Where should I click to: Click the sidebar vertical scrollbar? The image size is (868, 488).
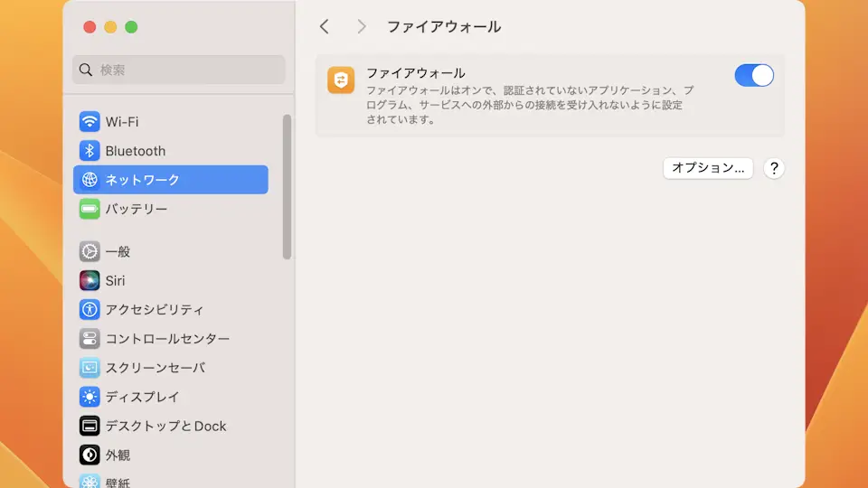pos(288,186)
